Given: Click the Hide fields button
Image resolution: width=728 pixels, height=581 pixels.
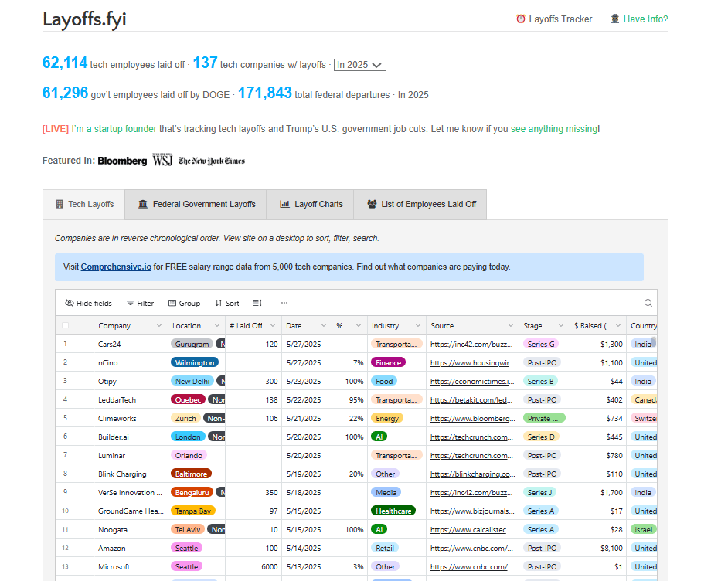Looking at the screenshot, I should (88, 303).
